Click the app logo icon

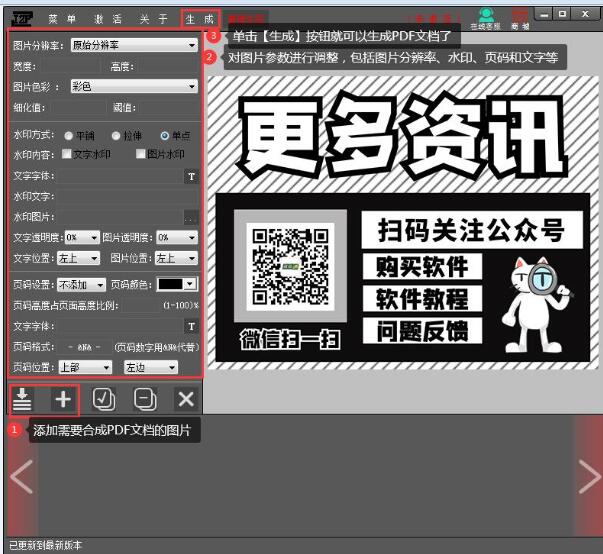pos(22,18)
